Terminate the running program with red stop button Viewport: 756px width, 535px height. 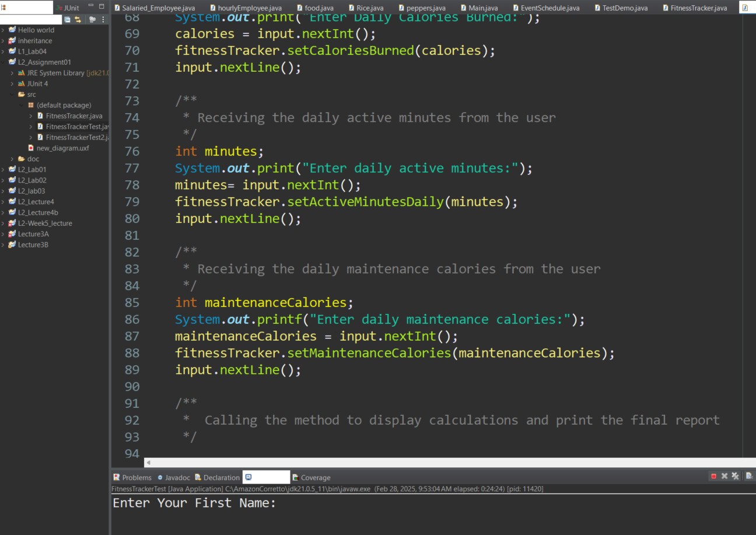713,477
